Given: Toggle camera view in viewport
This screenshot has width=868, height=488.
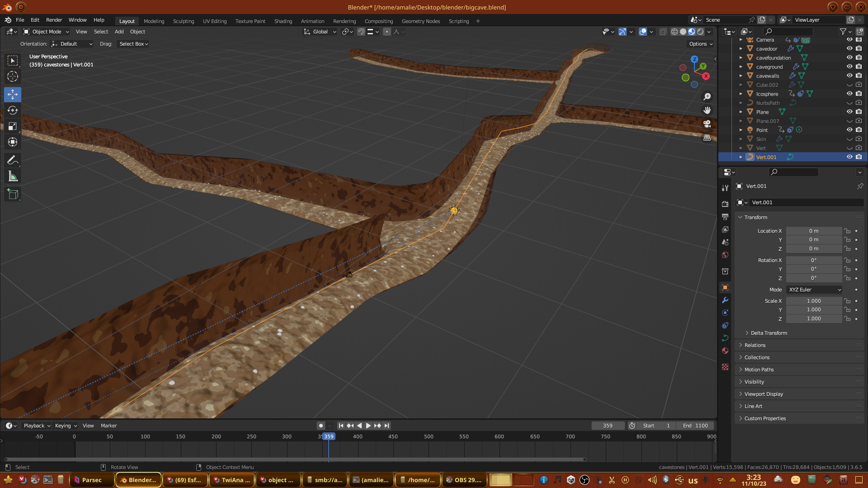Looking at the screenshot, I should click(x=707, y=124).
